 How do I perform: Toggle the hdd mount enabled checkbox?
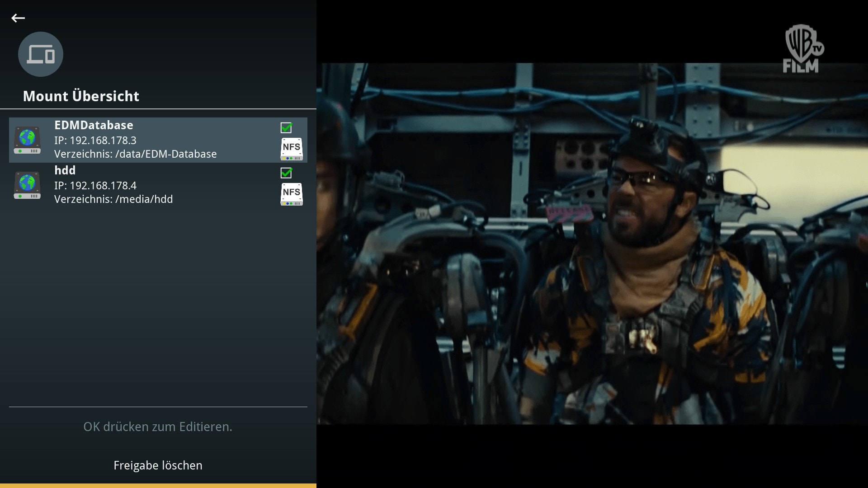[286, 173]
